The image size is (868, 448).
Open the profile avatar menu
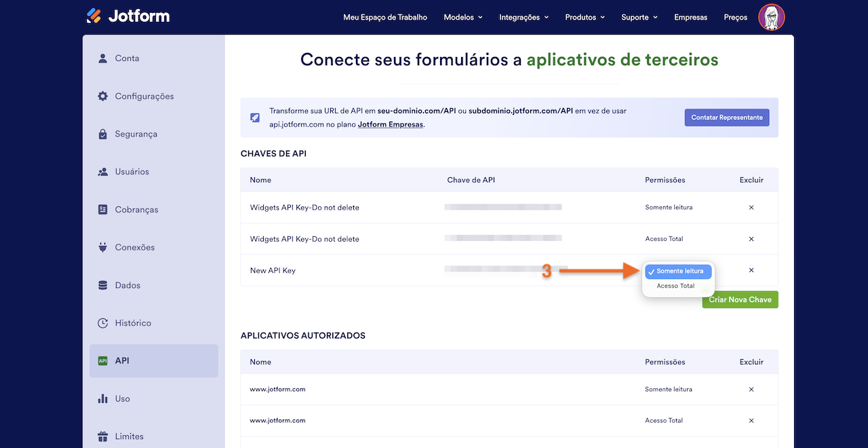771,17
